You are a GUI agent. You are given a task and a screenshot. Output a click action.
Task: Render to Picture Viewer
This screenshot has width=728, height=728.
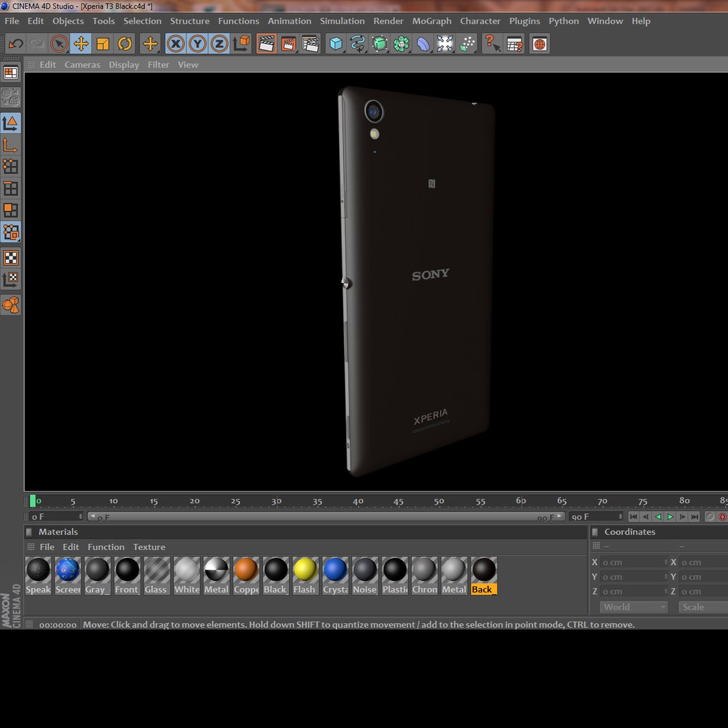pyautogui.click(x=289, y=44)
